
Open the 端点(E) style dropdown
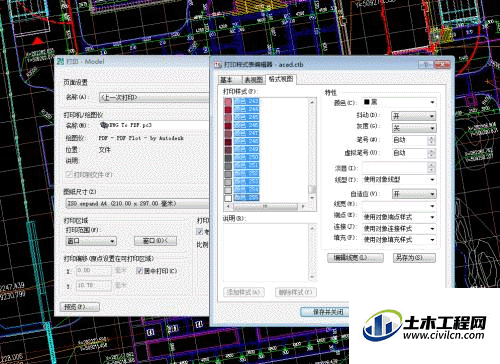399,217
